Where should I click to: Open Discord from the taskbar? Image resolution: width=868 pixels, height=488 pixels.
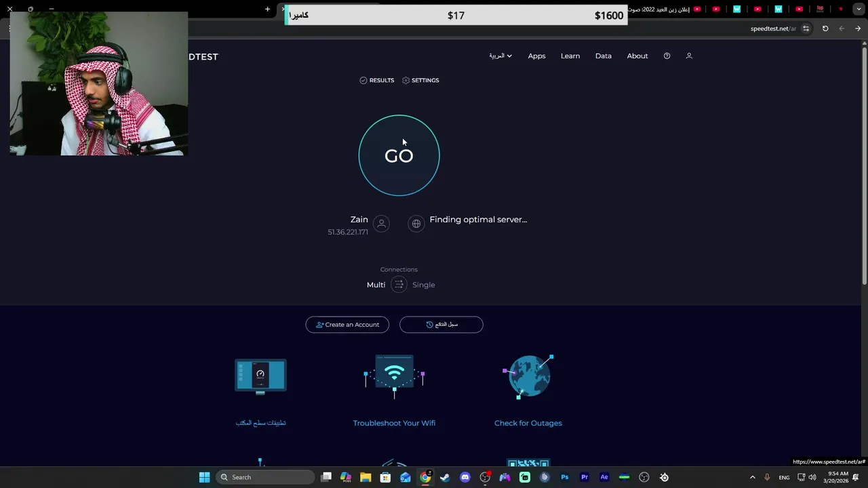coord(465,477)
